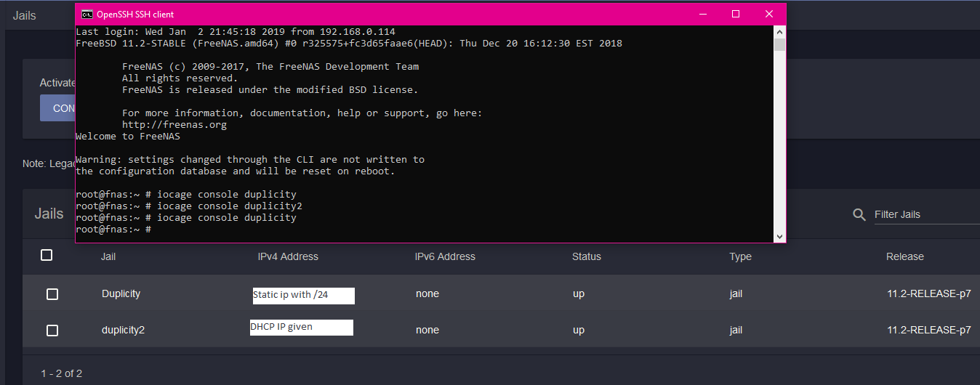The image size is (980, 385).
Task: Click release 11.2-RELEASE-p7 in Duplicity row
Action: click(x=929, y=293)
